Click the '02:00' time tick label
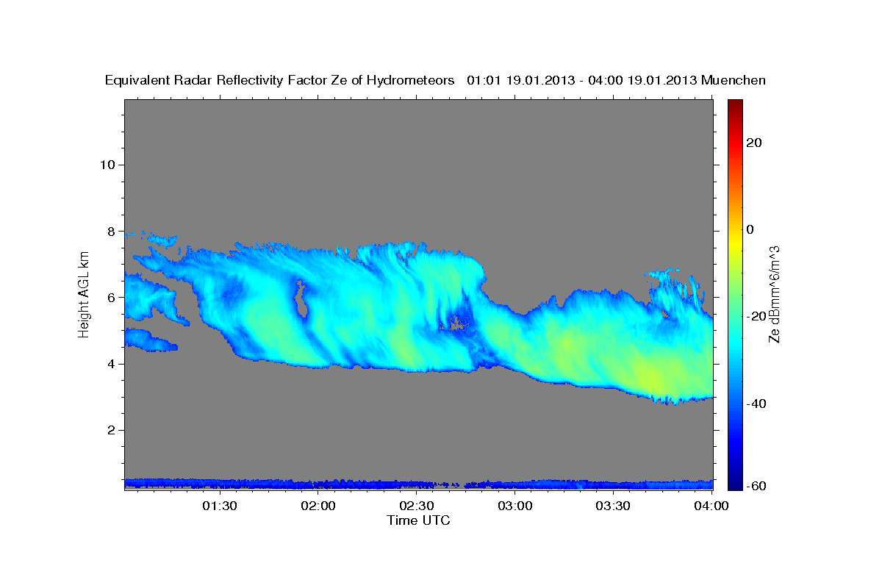Viewport: 882px width, 588px height. (318, 506)
